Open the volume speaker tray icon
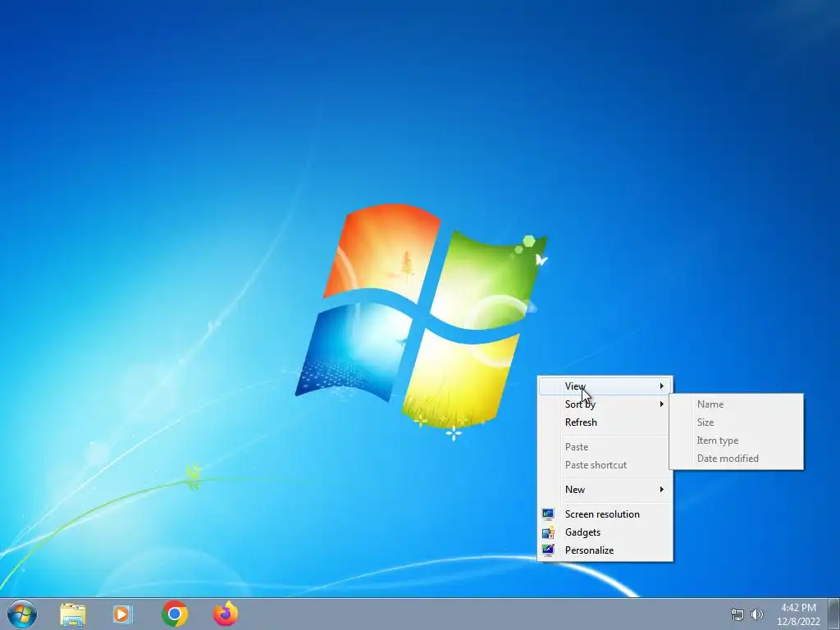Screen dimensions: 840x630 757,614
